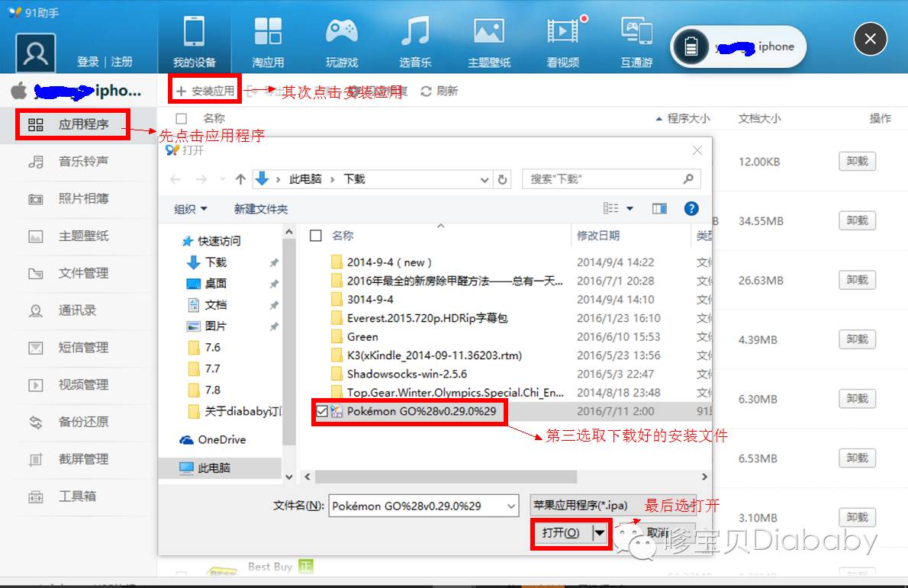The width and height of the screenshot is (908, 588).
Task: Uncheck the Pokémon GO file checkbox
Action: click(x=322, y=411)
